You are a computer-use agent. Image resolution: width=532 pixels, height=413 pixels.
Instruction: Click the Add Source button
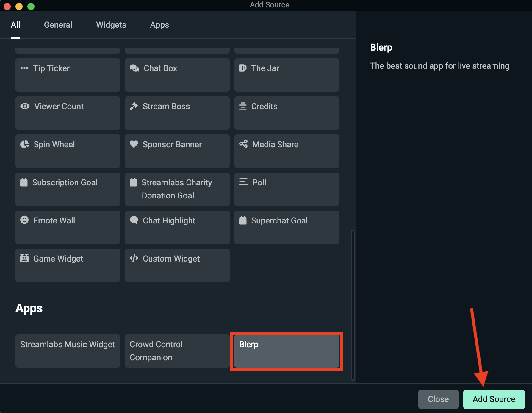point(494,399)
